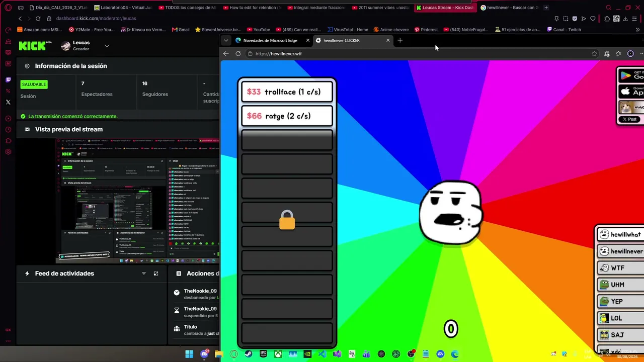Open Epic Games Launcher from the taskbar
The image size is (644, 362).
(x=263, y=354)
